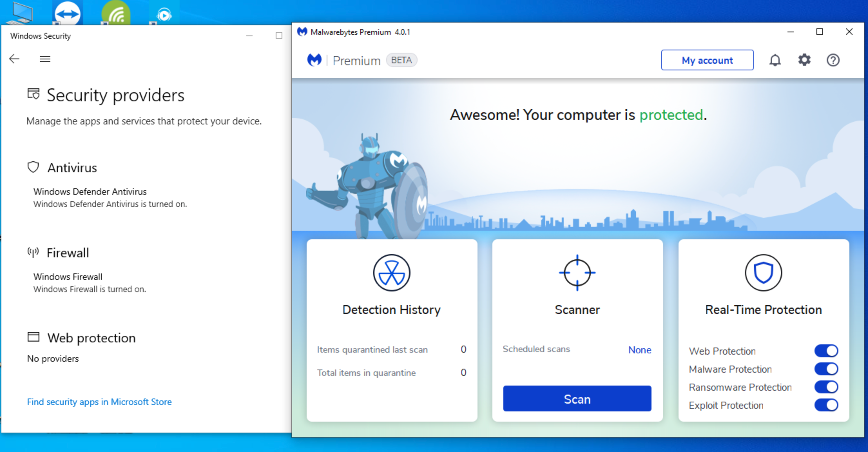Select Windows Firewall provider entry
This screenshot has width=868, height=452.
tap(68, 276)
